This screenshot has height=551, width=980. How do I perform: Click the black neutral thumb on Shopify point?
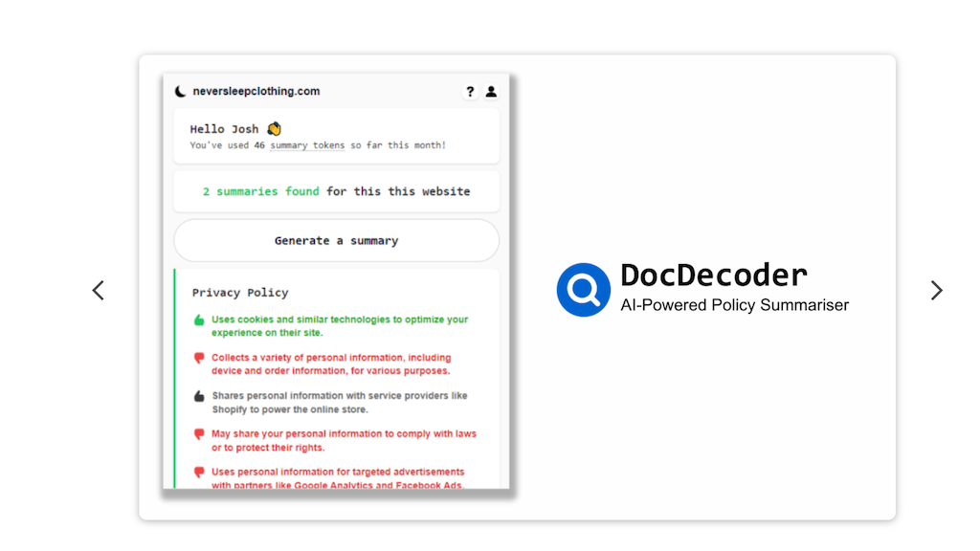pos(197,395)
